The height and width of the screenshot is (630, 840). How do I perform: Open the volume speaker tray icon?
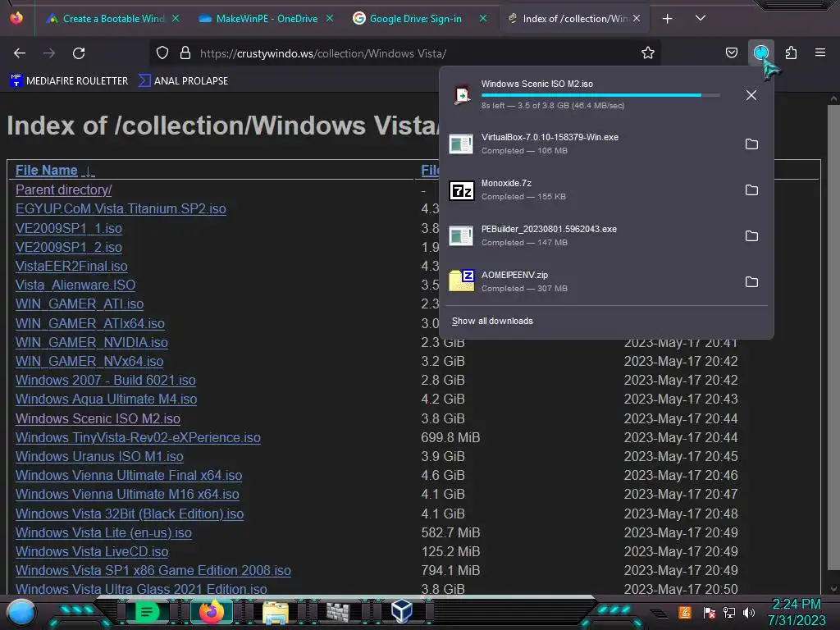click(x=749, y=612)
